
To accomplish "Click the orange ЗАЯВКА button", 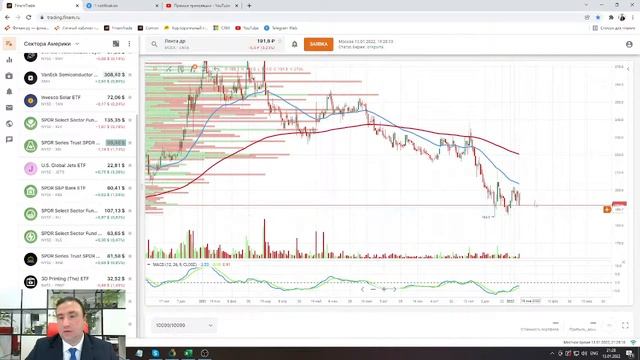I will click(x=318, y=44).
